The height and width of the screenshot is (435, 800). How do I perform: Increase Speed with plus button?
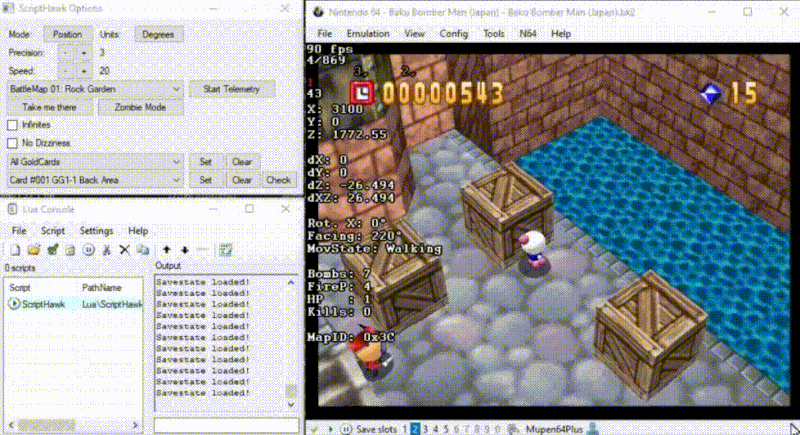[x=84, y=71]
